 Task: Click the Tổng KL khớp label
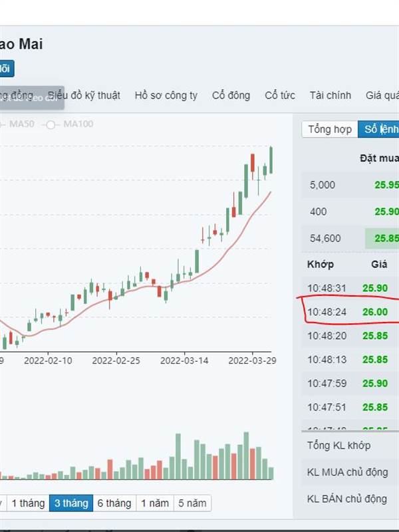coord(338,445)
